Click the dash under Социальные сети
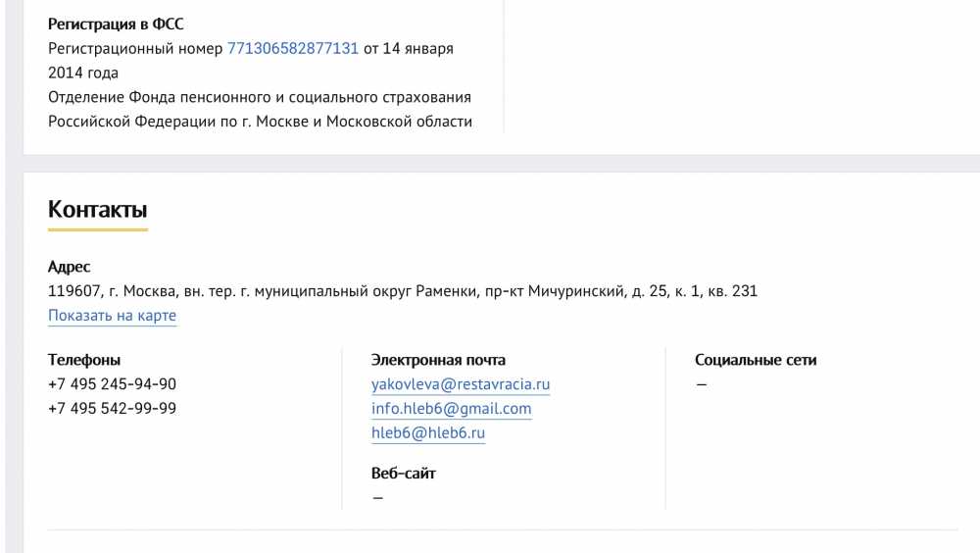 click(702, 384)
